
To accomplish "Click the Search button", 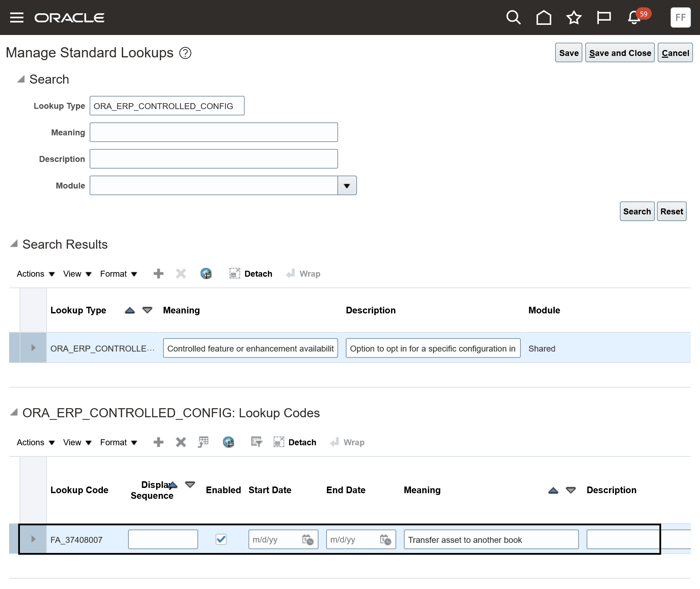I will click(x=637, y=211).
